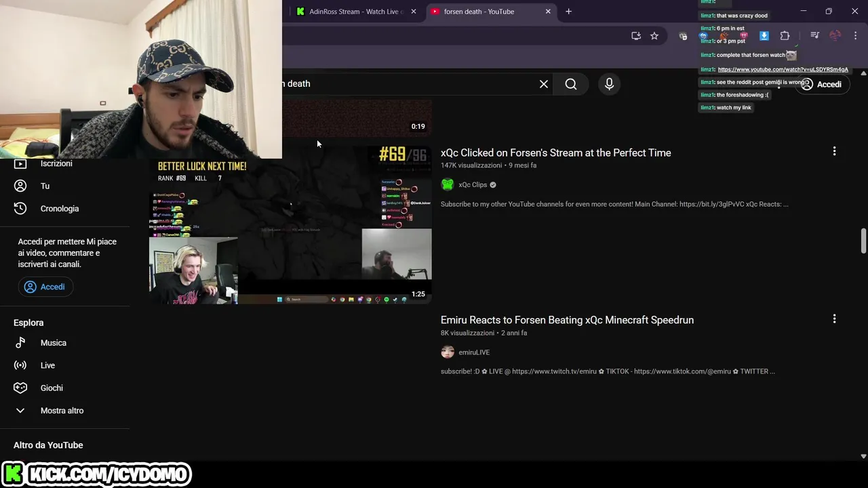Open options for xQc Clicked video
The height and width of the screenshot is (488, 868).
tap(834, 152)
